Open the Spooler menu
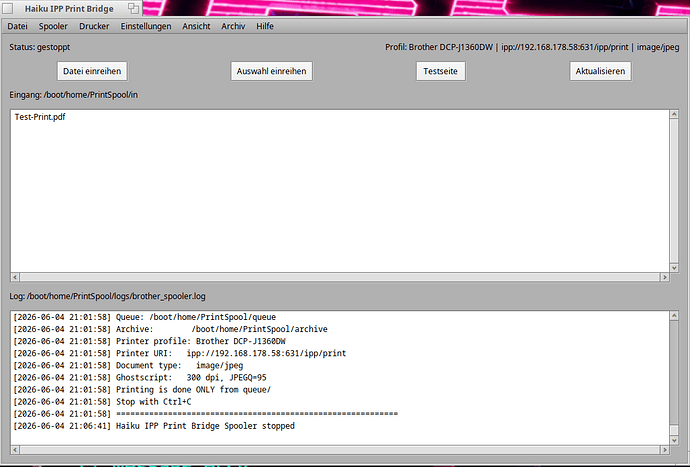 [53, 26]
